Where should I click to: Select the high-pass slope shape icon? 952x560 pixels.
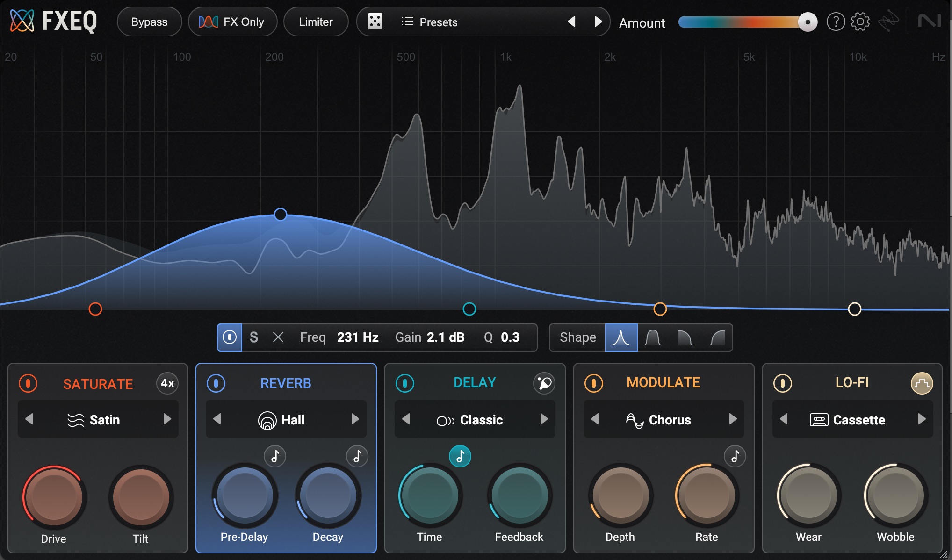coord(717,337)
